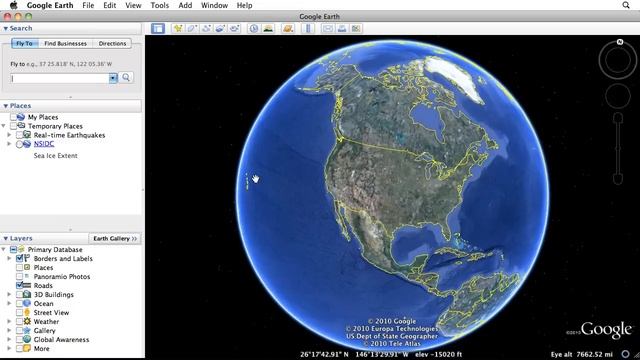The height and width of the screenshot is (360, 640).
Task: Show historical imagery with clock icon
Action: [x=254, y=29]
